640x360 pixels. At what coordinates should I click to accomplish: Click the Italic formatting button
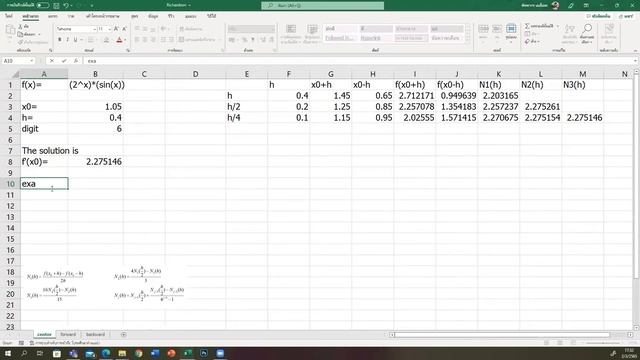(x=67, y=40)
